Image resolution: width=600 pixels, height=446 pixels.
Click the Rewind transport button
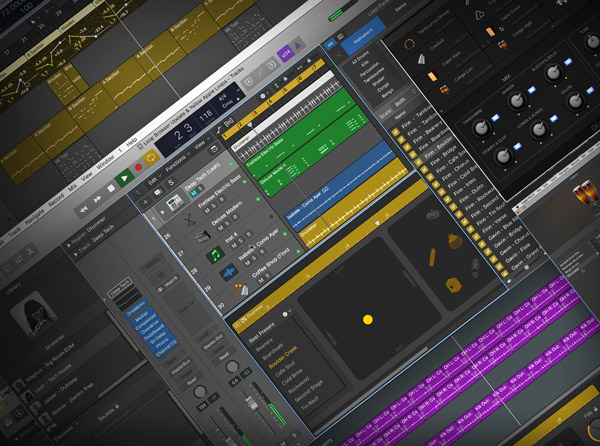83,209
